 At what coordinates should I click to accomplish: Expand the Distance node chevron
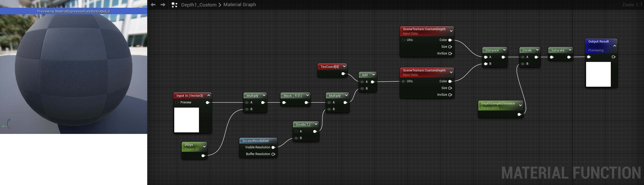point(504,50)
